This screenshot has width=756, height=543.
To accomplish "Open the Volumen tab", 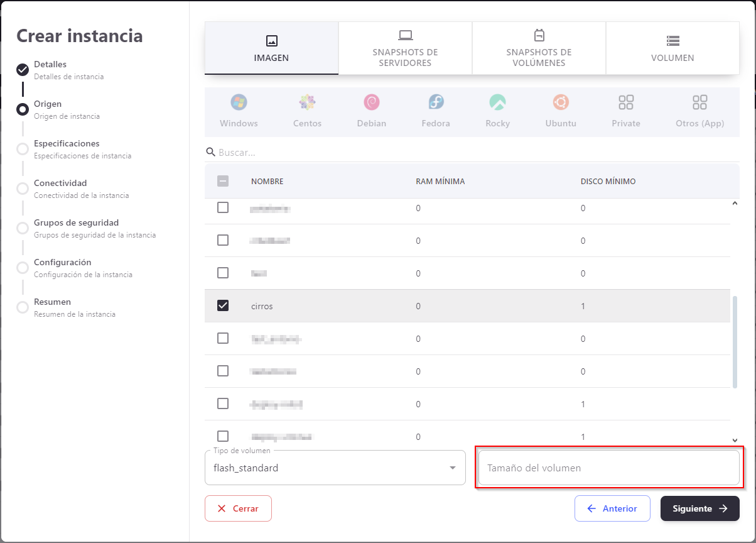I will click(x=672, y=48).
